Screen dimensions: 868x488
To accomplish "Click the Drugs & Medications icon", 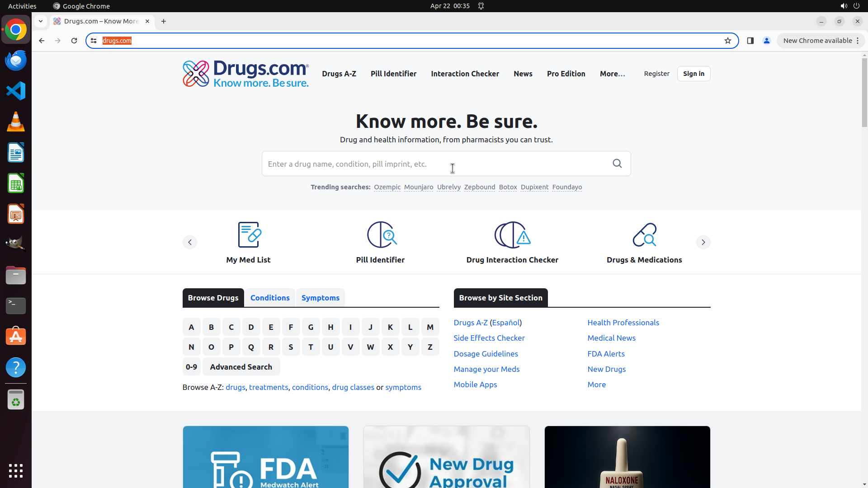I will pyautogui.click(x=644, y=235).
